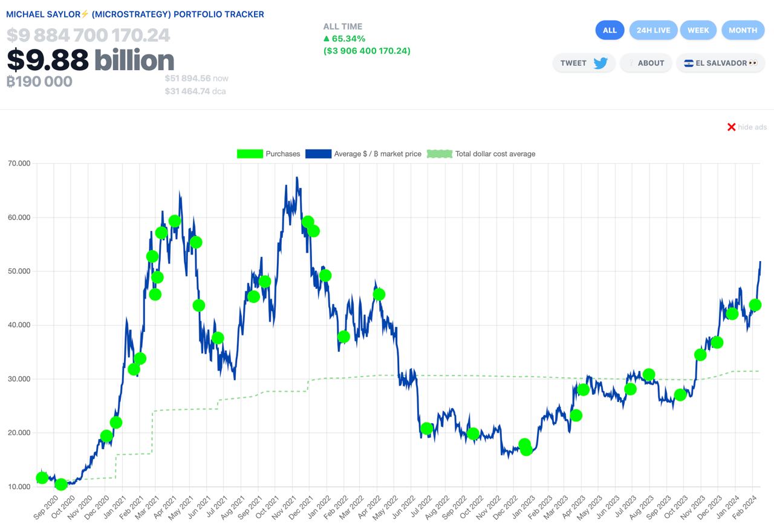
Task: Click the $51 894.56 now price text
Action: coord(197,79)
